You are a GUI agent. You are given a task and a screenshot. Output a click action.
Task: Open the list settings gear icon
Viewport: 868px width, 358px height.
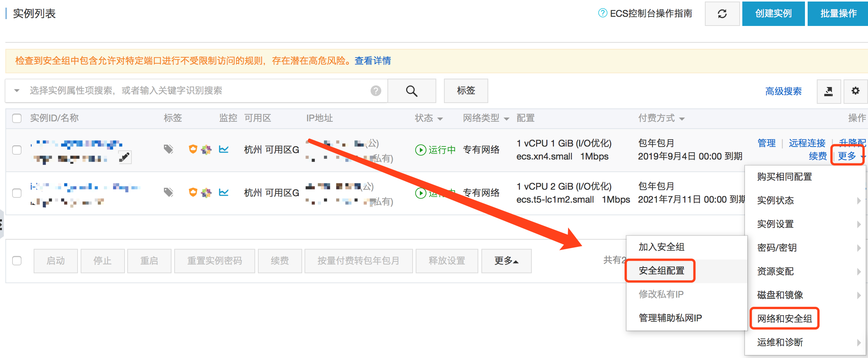pyautogui.click(x=855, y=91)
